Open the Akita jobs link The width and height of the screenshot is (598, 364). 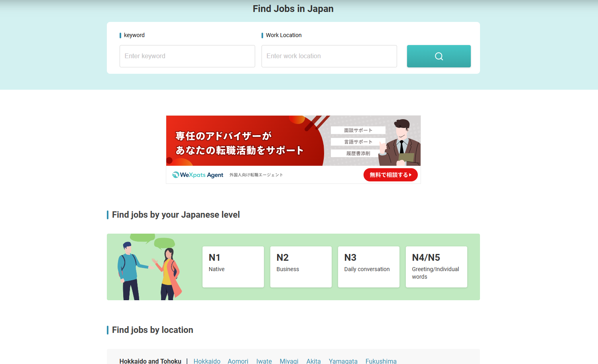(313, 361)
